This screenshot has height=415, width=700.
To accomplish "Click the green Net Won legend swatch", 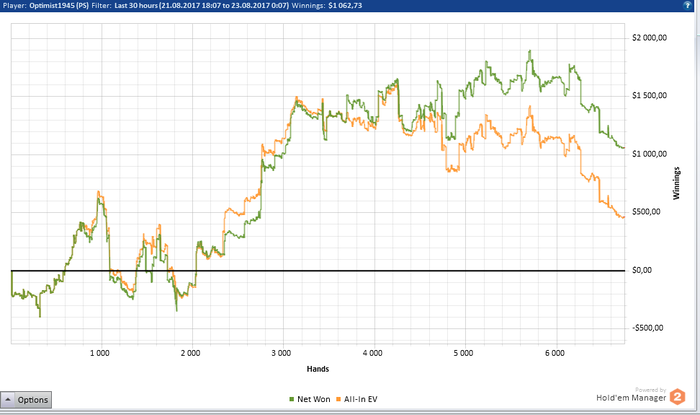I will [292, 399].
